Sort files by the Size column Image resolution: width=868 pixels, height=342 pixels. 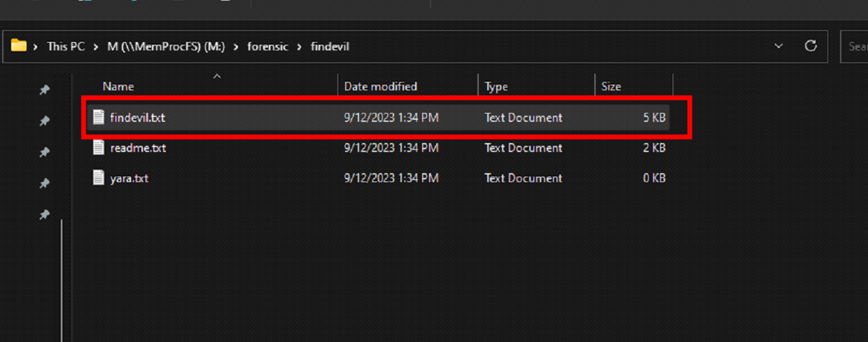click(611, 87)
